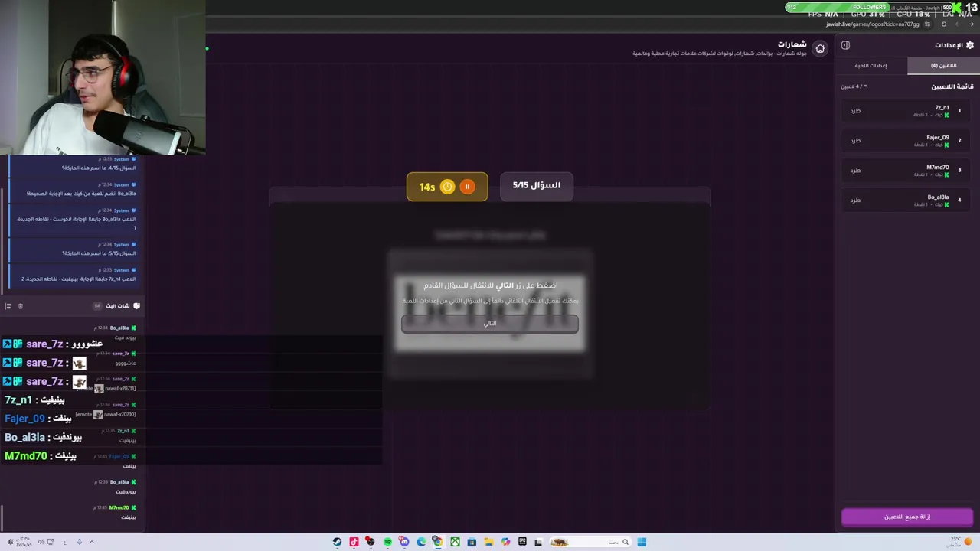
Task: Click the yellow clock timer icon
Action: 447,187
